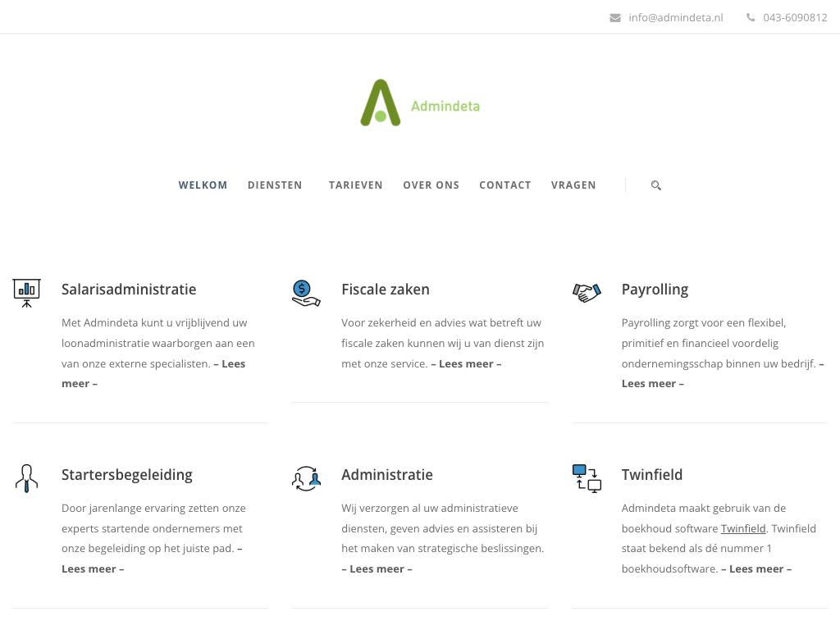This screenshot has width=840, height=630.
Task: Click the Fiscale zaken heading
Action: (x=386, y=290)
